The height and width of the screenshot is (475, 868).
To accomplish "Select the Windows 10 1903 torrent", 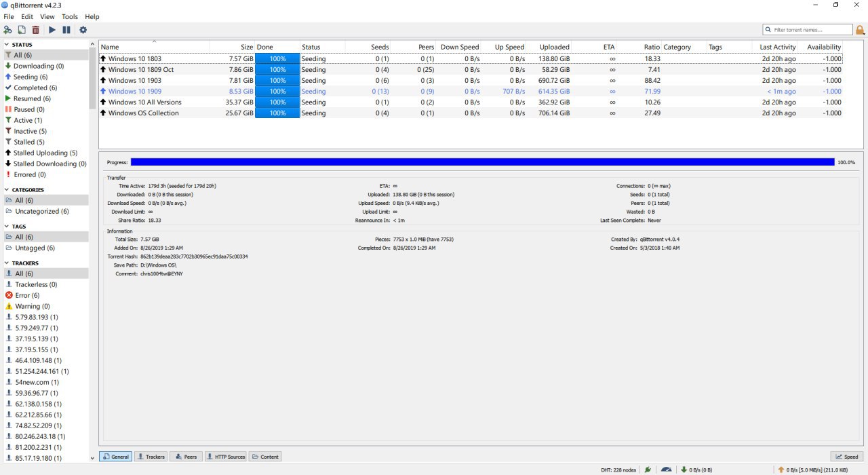I will [x=471, y=81].
